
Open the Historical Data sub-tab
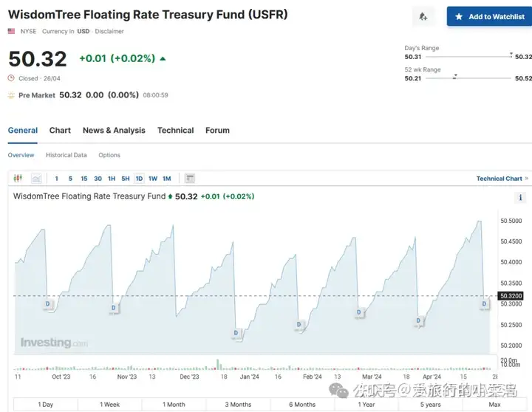[66, 155]
